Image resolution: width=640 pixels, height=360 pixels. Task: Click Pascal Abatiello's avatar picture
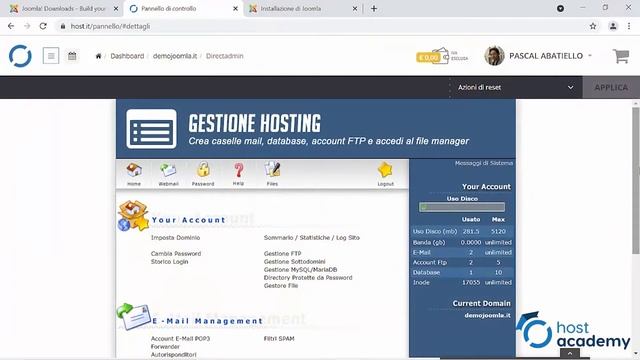(x=494, y=56)
